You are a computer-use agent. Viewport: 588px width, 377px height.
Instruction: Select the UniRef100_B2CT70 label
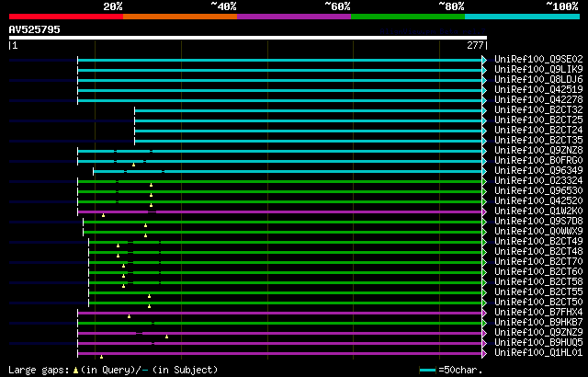(x=538, y=261)
